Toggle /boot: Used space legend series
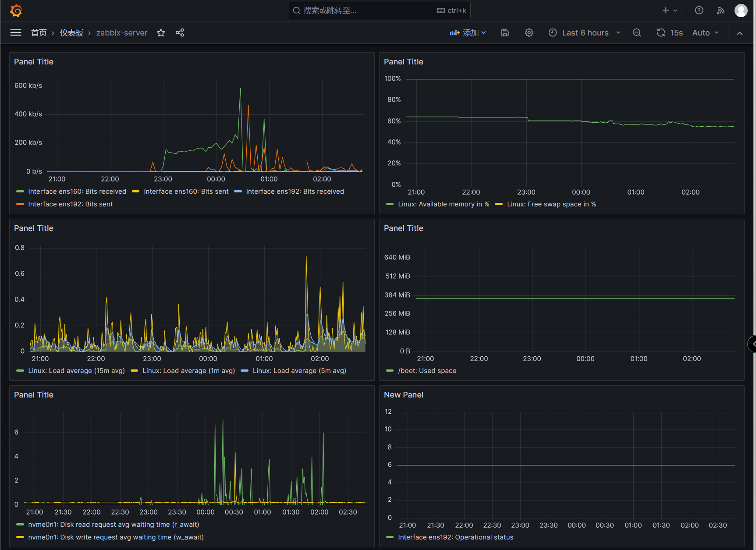Viewport: 756px width, 550px height. coord(427,371)
